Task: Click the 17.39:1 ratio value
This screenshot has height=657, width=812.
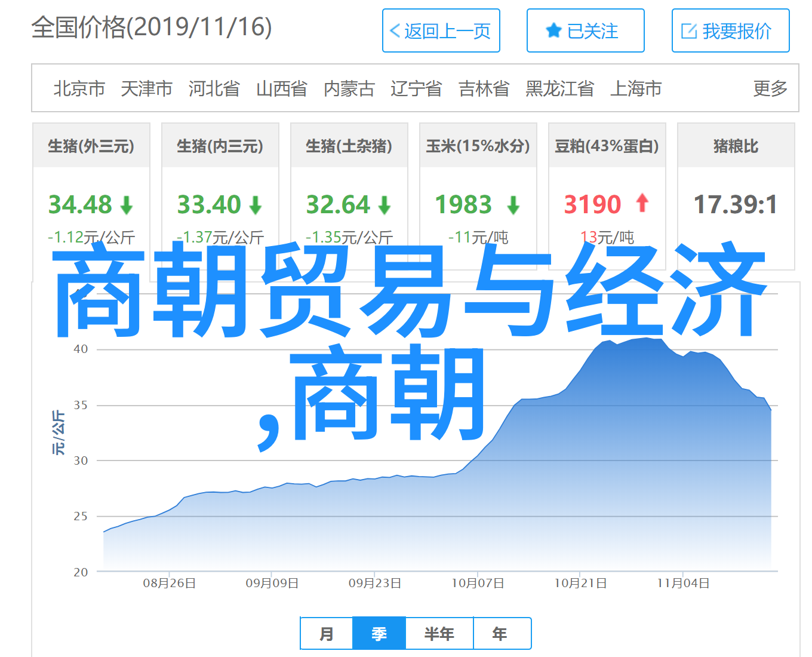Action: click(x=736, y=205)
